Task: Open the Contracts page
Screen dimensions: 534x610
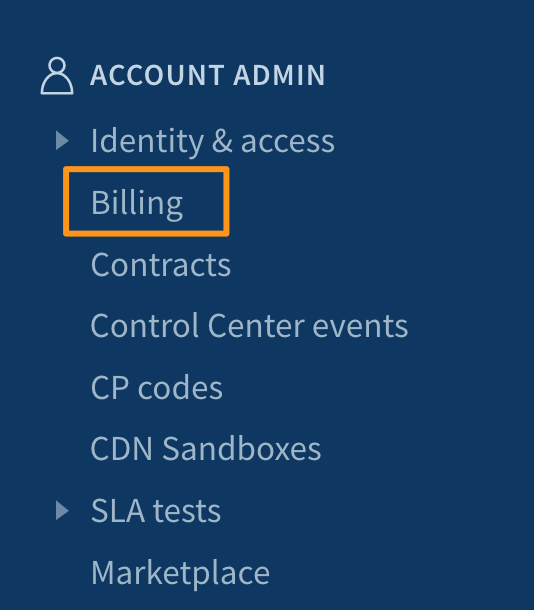Action: pos(161,264)
